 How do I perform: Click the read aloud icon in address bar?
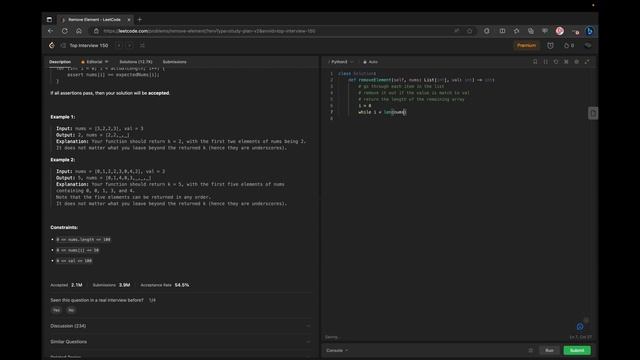pyautogui.click(x=456, y=31)
